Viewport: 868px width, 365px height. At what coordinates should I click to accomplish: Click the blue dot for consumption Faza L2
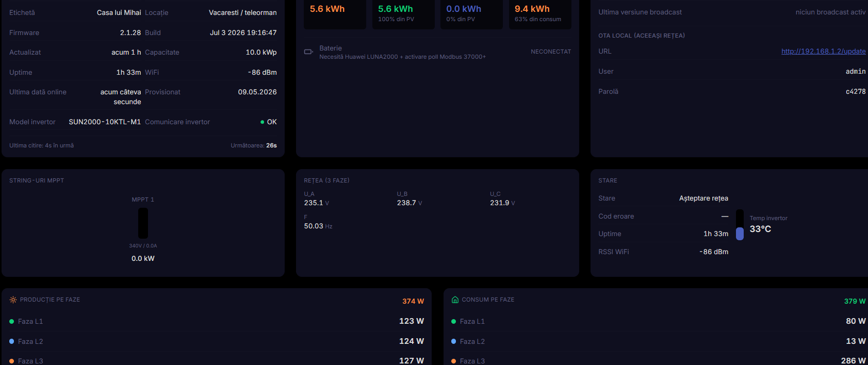453,341
